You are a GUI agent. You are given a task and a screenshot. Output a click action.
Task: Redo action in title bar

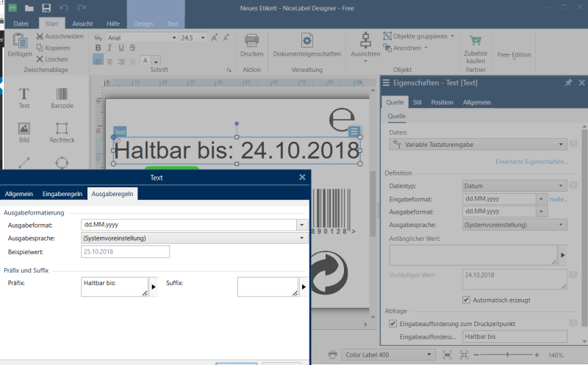point(82,8)
